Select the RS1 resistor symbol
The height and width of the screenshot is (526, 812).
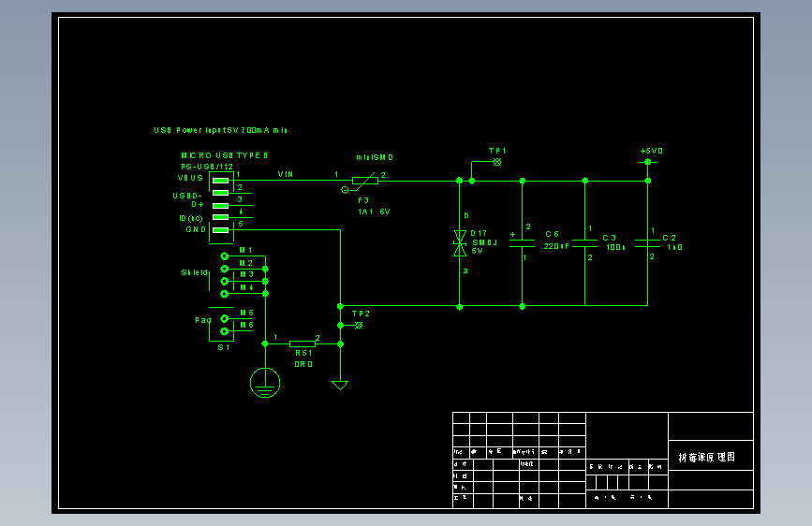[x=303, y=343]
